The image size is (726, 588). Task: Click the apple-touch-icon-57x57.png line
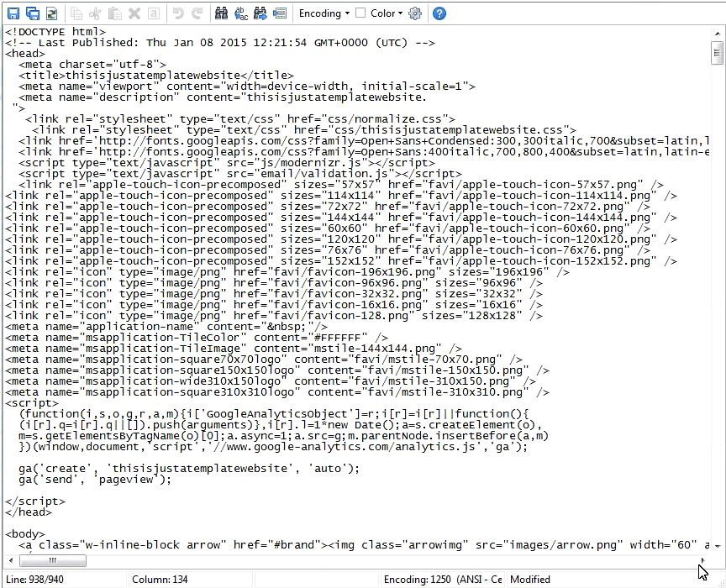pos(341,185)
